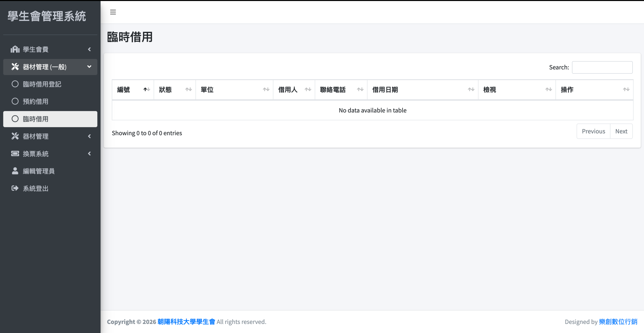Click the tools icon beside 器材管理 (一般)
This screenshot has height=333, width=644.
pyautogui.click(x=15, y=67)
